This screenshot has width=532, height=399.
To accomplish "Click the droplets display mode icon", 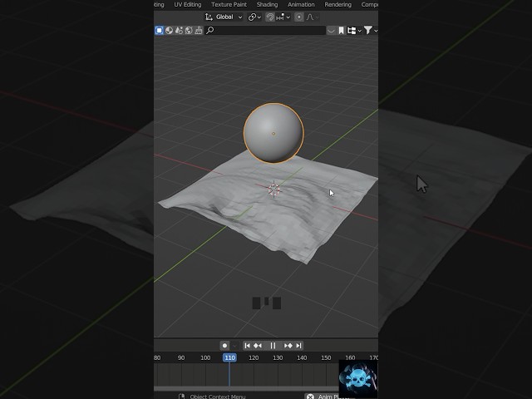I will tap(179, 31).
